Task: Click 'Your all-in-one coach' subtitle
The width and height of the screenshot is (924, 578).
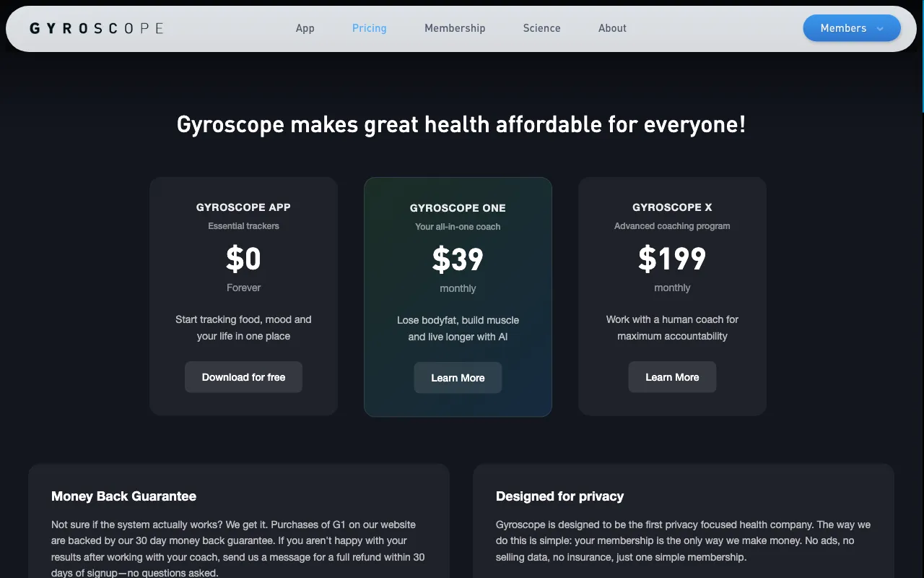Action: point(458,227)
